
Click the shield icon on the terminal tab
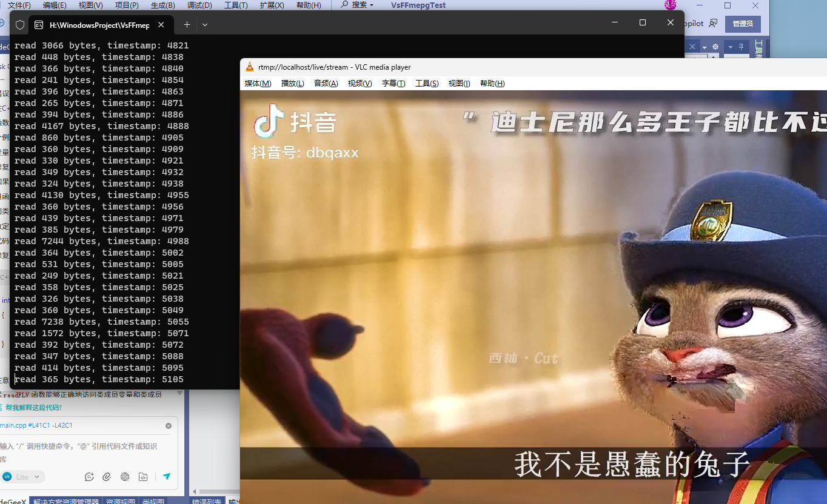point(20,25)
